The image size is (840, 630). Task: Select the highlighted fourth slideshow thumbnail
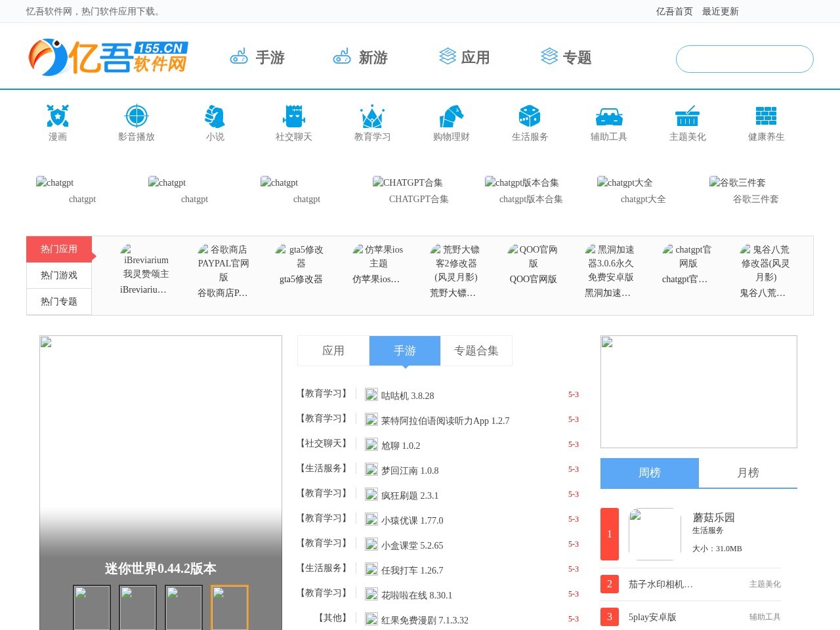(230, 608)
